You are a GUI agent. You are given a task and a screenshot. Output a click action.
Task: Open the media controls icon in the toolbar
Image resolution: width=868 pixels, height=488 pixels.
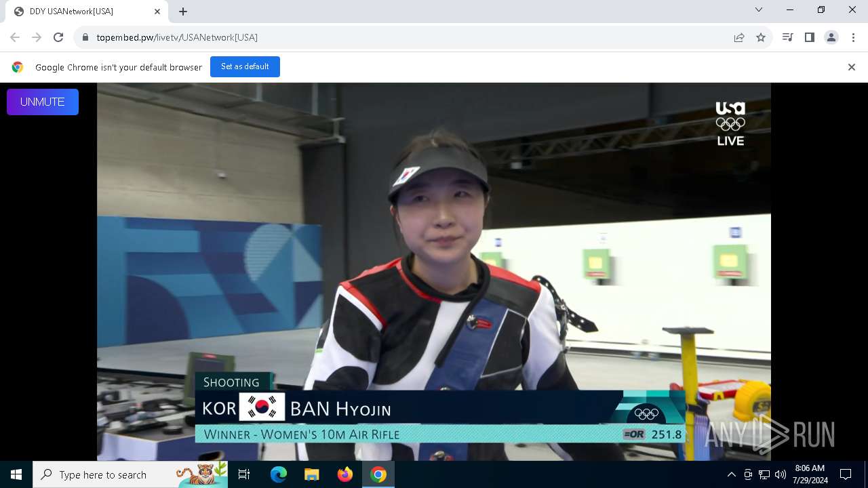[787, 37]
